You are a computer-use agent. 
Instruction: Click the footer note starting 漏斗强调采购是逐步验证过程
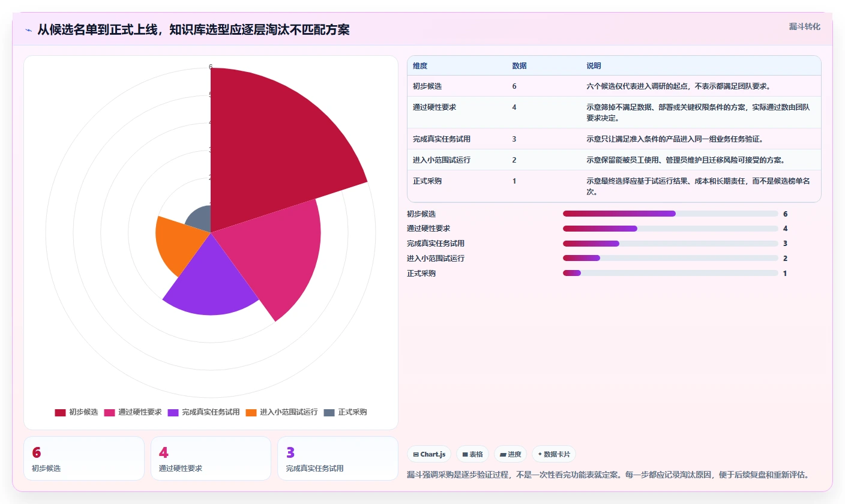point(608,475)
